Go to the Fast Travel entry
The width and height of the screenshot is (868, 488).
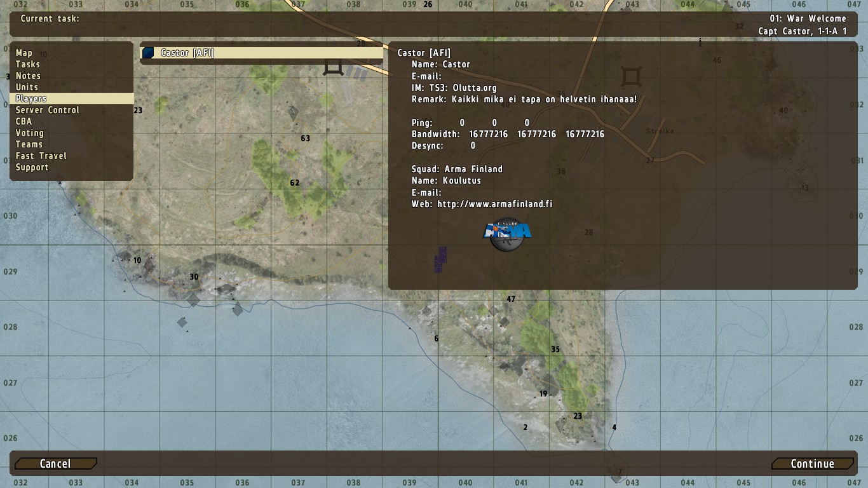[41, 156]
